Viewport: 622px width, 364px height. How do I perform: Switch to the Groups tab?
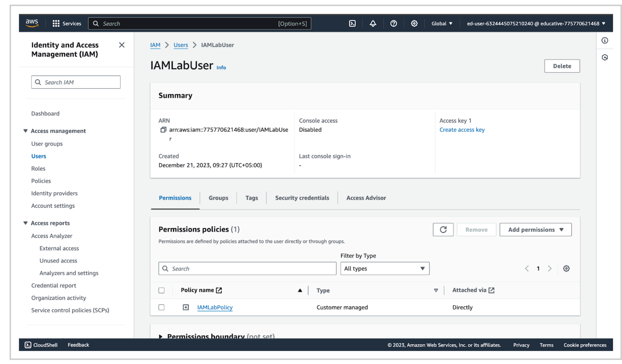pyautogui.click(x=218, y=198)
